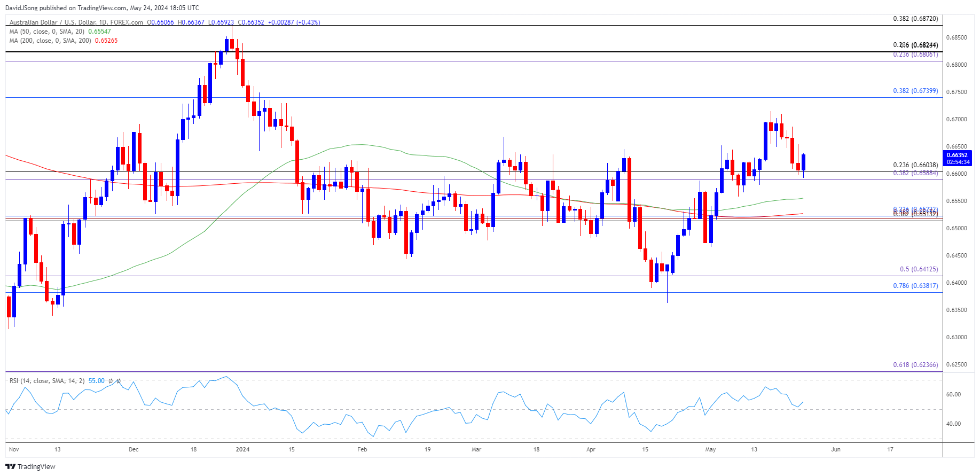Click the 0.64500 price axis label
The width and height of the screenshot is (980, 476).
[x=957, y=255]
